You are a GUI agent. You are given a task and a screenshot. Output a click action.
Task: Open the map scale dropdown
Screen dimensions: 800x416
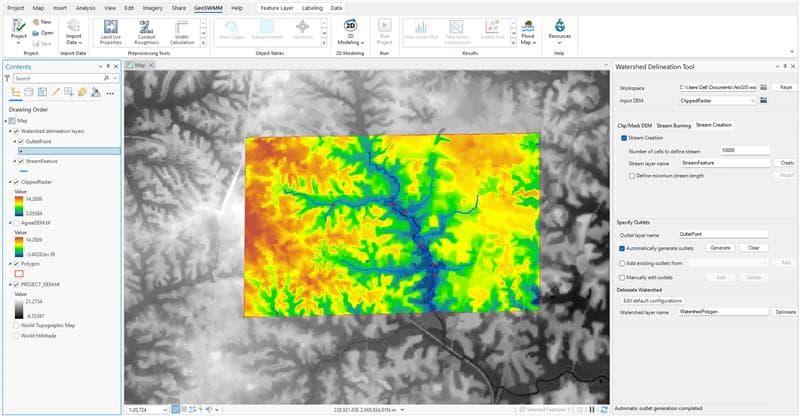coord(163,410)
